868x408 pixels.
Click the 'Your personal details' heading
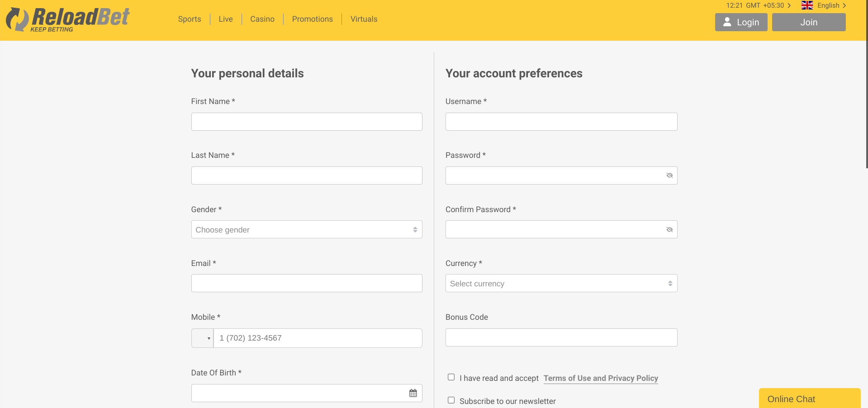(247, 73)
